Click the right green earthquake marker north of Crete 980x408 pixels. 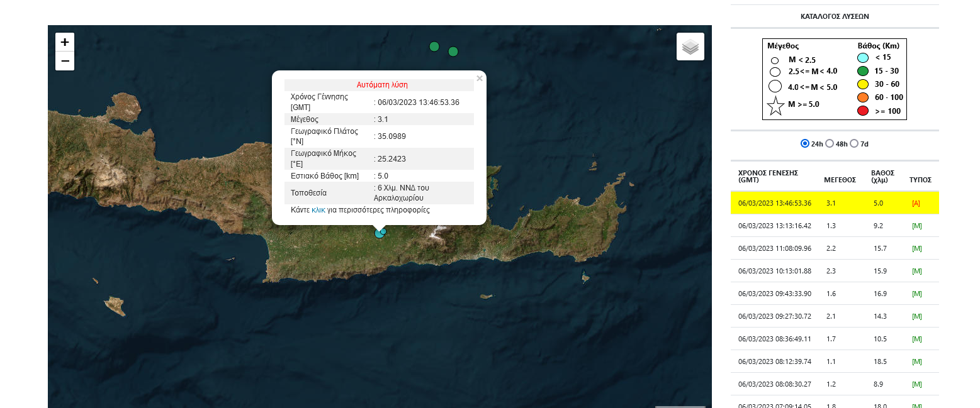(x=453, y=52)
